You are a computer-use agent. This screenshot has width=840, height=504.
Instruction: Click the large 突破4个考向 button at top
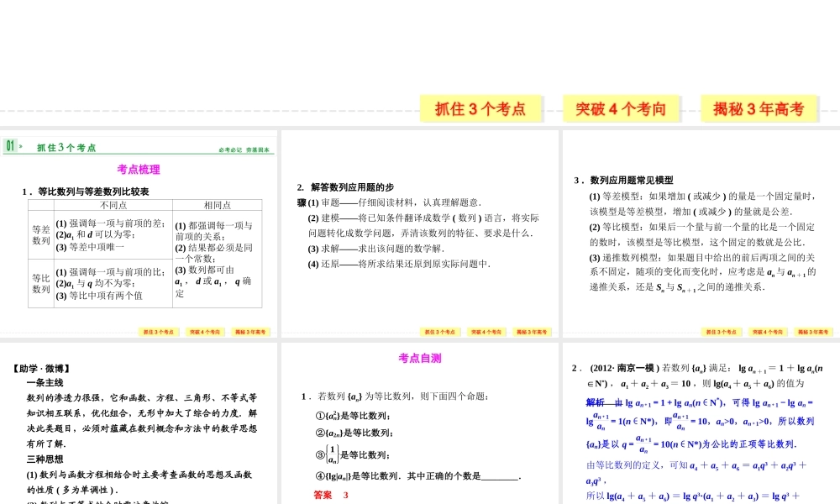coord(621,108)
